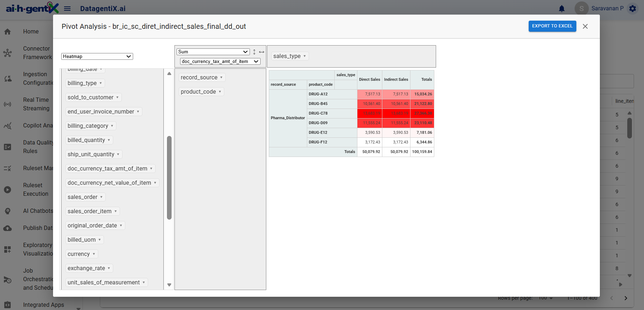Click the Real Time Streaming icon
This screenshot has width=644, height=310.
pyautogui.click(x=7, y=104)
